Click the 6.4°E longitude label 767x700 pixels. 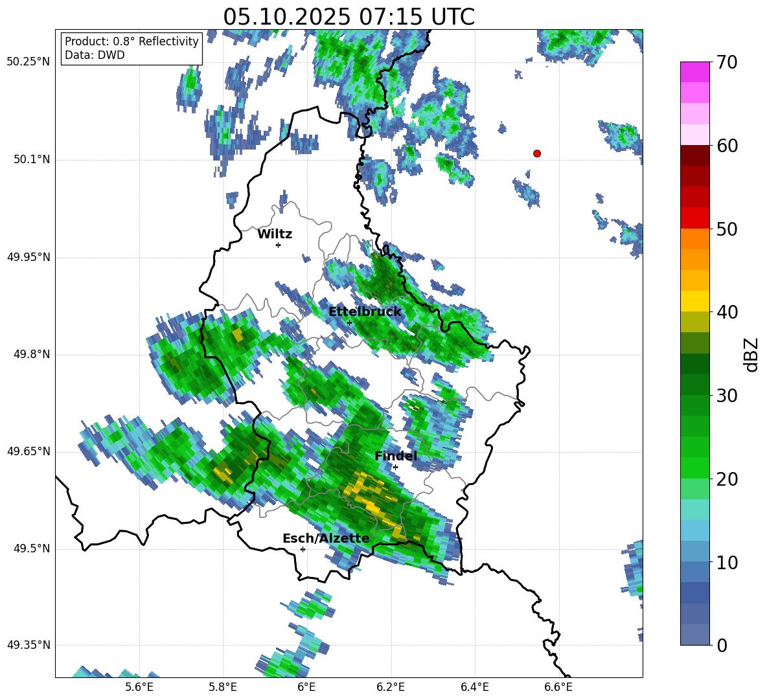click(x=474, y=687)
